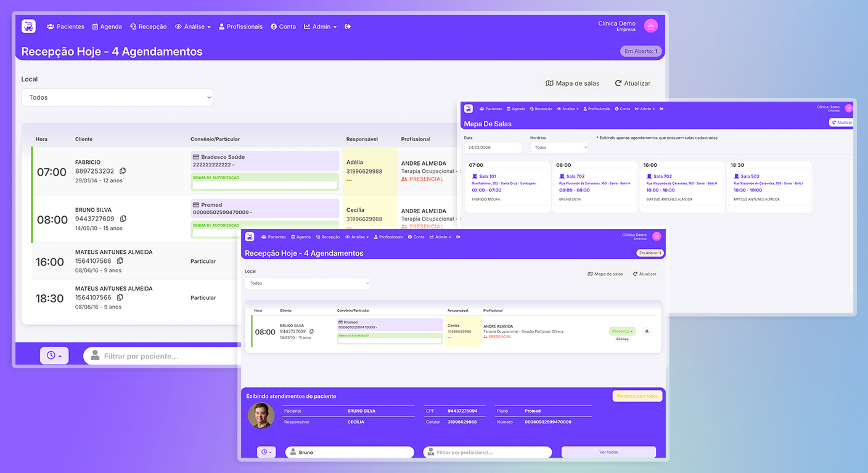Image resolution: width=868 pixels, height=473 pixels.
Task: Click Atualizar in the Mapa De Salas header
Action: coord(841,123)
